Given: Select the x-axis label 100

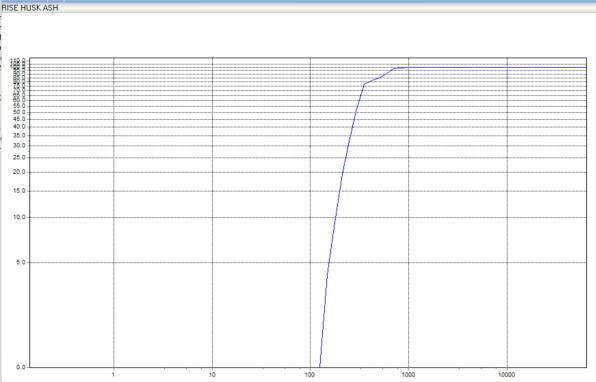Looking at the screenshot, I should pyautogui.click(x=310, y=375).
